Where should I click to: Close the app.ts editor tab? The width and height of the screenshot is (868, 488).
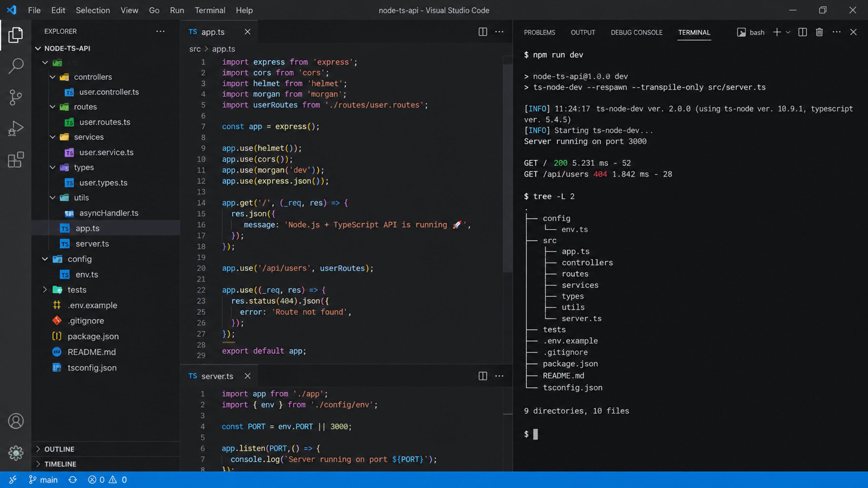(x=248, y=32)
